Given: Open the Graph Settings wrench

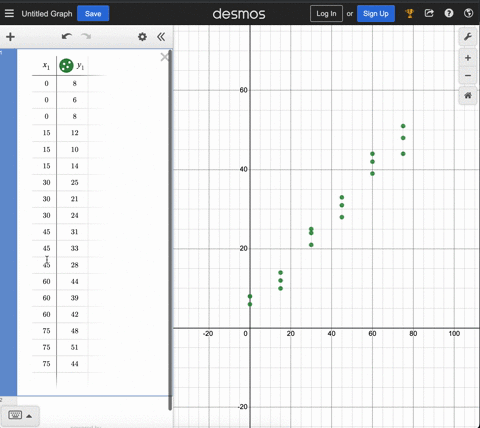Looking at the screenshot, I should click(x=468, y=37).
